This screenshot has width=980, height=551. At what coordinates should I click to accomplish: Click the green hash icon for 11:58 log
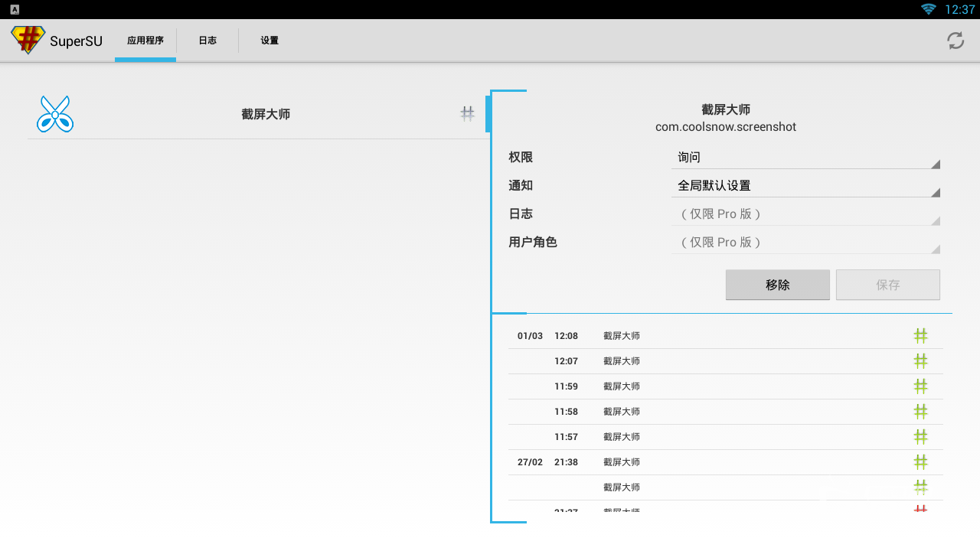920,411
